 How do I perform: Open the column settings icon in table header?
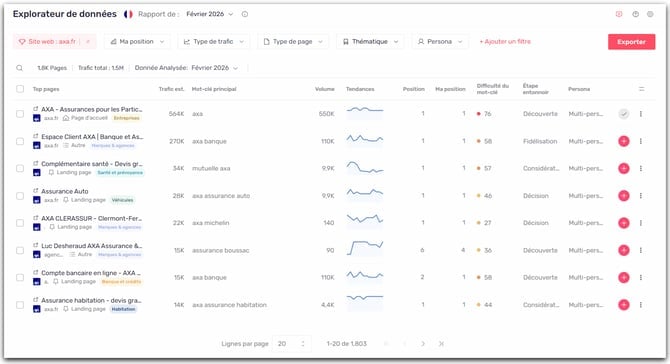[x=641, y=89]
